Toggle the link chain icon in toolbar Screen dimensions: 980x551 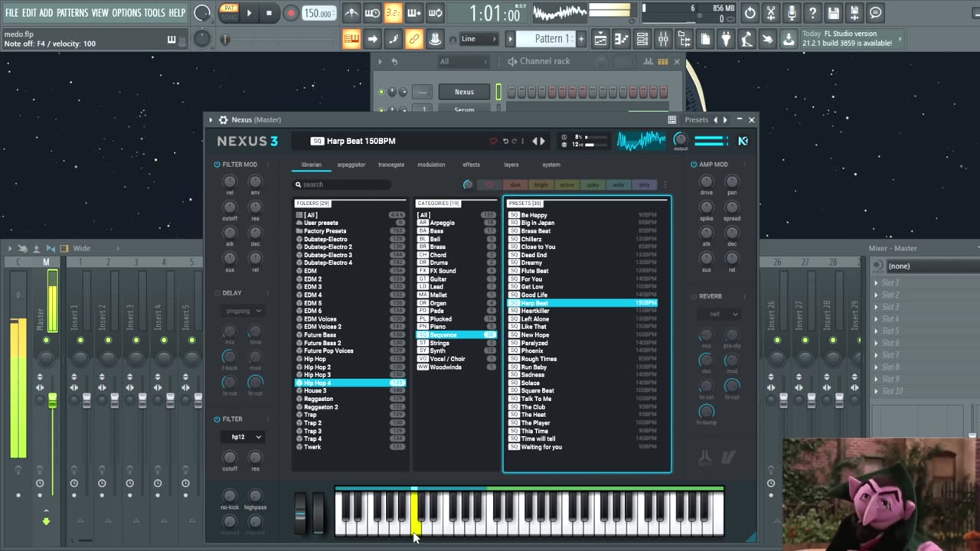tap(413, 39)
